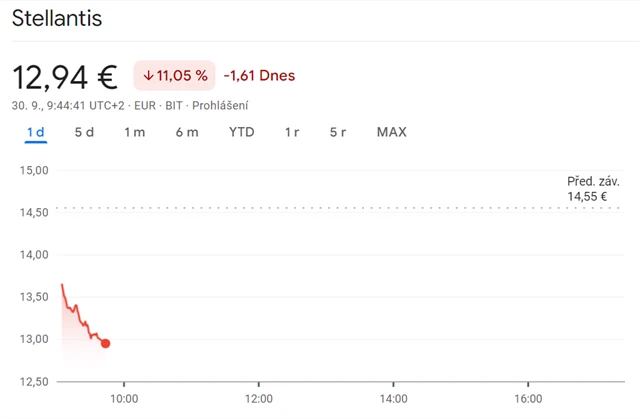The width and height of the screenshot is (640, 419).
Task: Click the Stellantis stock title
Action: (56, 19)
